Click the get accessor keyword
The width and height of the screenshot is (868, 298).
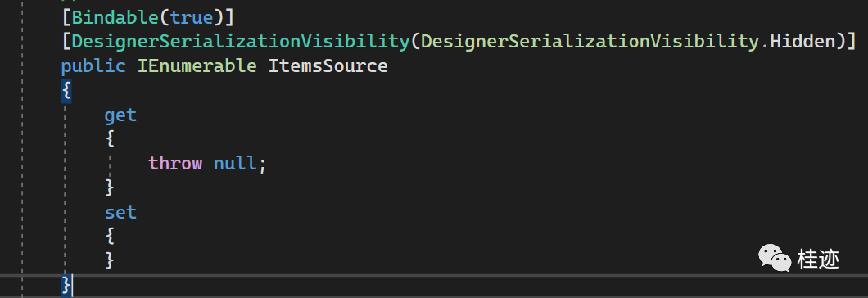(120, 115)
